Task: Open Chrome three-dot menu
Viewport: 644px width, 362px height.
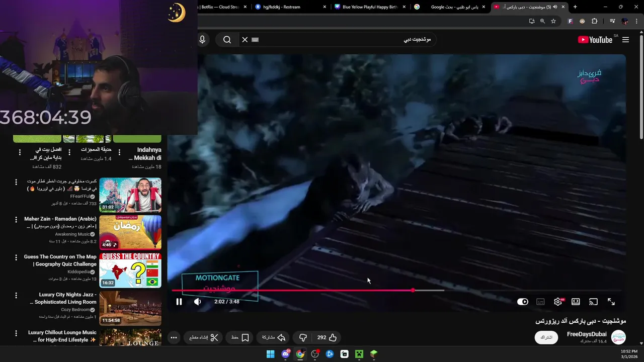Action: click(x=637, y=21)
